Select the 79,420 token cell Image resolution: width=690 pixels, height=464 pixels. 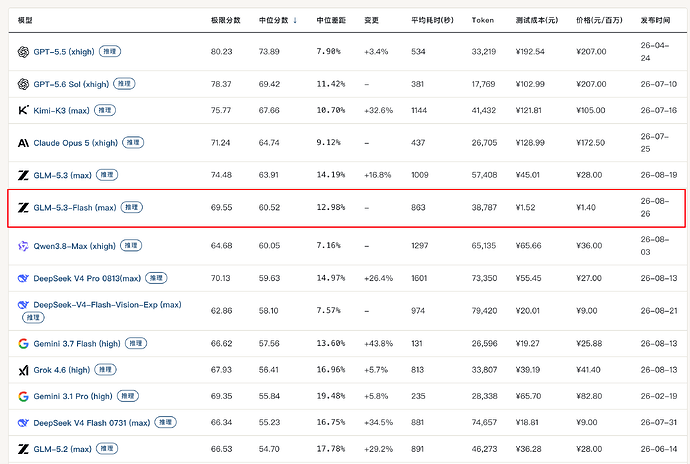pyautogui.click(x=484, y=311)
